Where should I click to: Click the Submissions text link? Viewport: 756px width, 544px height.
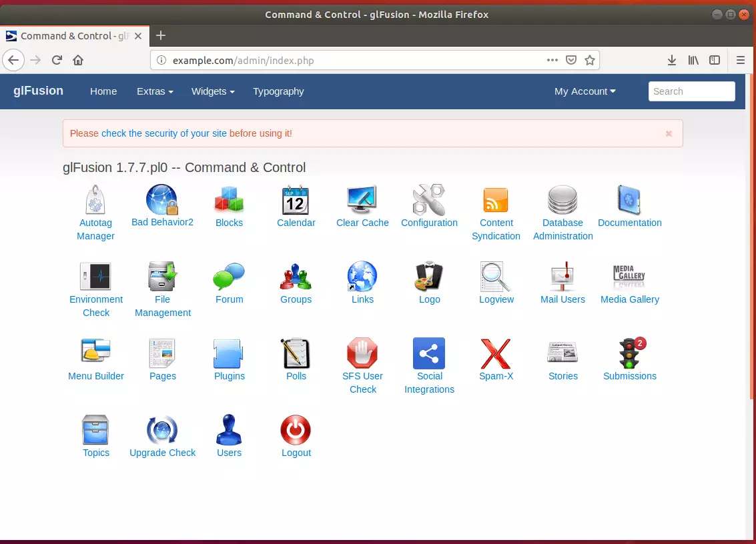pyautogui.click(x=630, y=376)
